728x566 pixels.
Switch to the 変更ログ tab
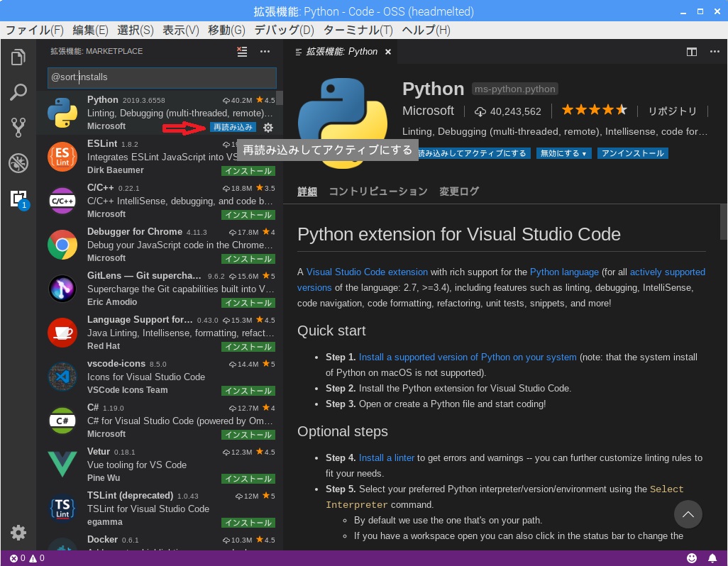click(x=459, y=192)
